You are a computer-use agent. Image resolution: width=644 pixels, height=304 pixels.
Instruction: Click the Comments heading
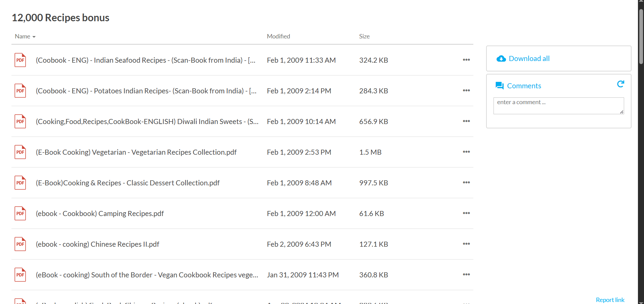pos(524,86)
